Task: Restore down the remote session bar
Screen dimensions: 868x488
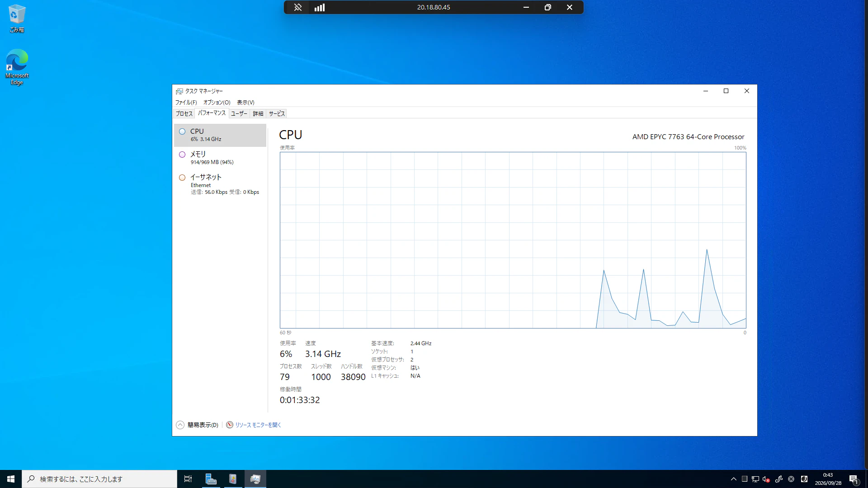Action: 547,7
